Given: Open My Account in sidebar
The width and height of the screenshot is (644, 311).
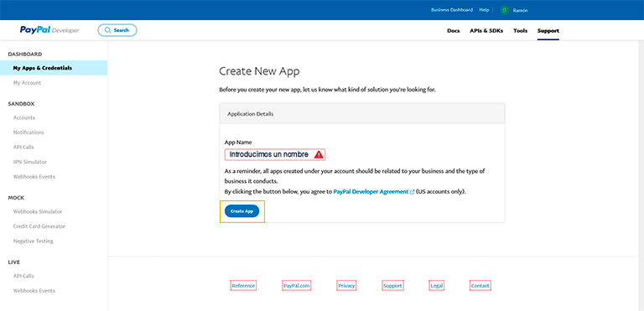Looking at the screenshot, I should [x=27, y=83].
